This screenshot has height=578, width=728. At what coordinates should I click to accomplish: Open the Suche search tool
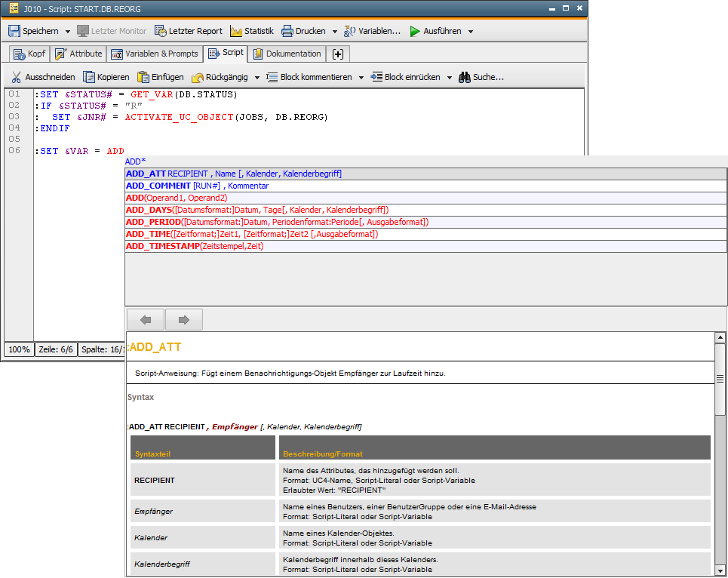point(481,77)
